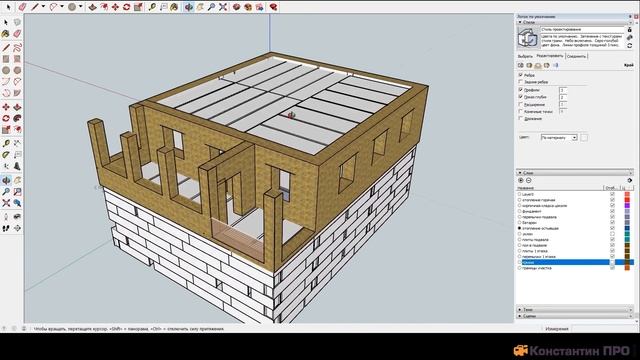Select the Rectangle tool in left toolbar
Viewport: 640px width, 360px height.
point(6,59)
